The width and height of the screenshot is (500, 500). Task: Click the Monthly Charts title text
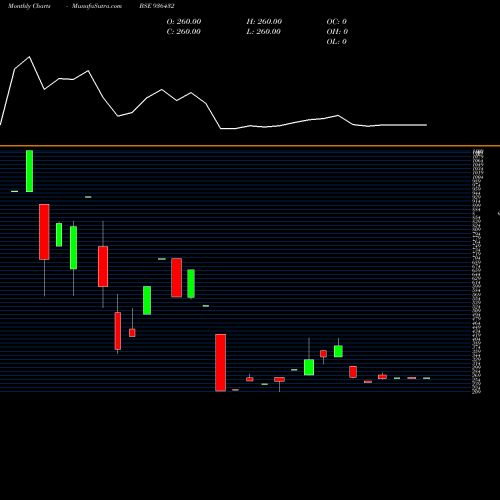29,6
